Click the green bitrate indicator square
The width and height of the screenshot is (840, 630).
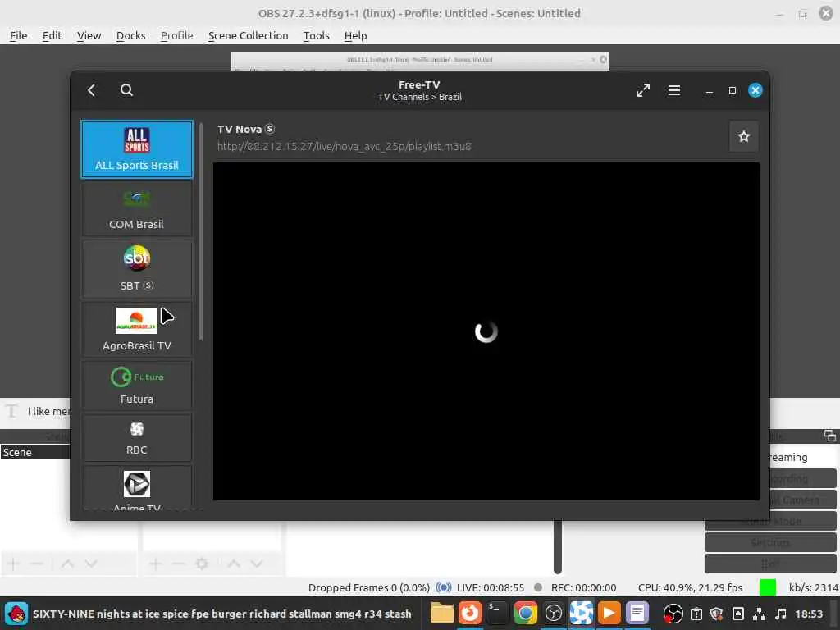(x=767, y=587)
